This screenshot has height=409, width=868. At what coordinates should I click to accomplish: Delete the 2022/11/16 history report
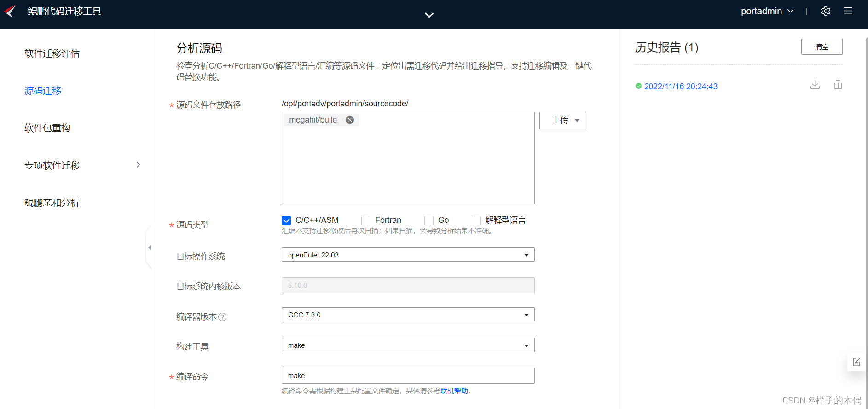(x=838, y=85)
